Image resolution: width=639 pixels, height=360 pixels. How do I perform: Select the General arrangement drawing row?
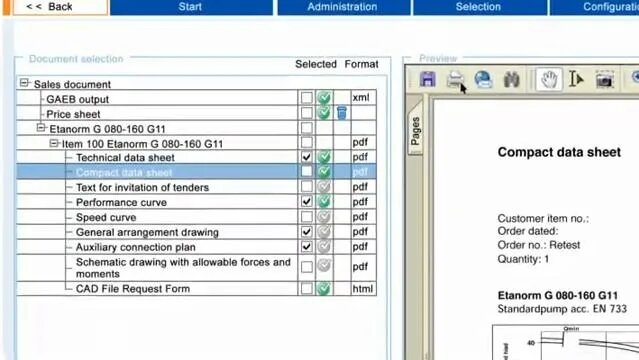196,232
